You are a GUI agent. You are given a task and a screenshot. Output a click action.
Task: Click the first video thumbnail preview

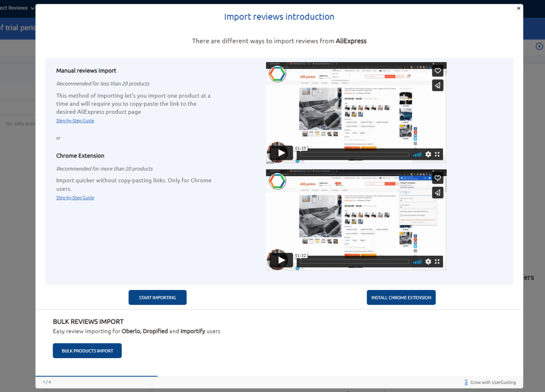356,113
